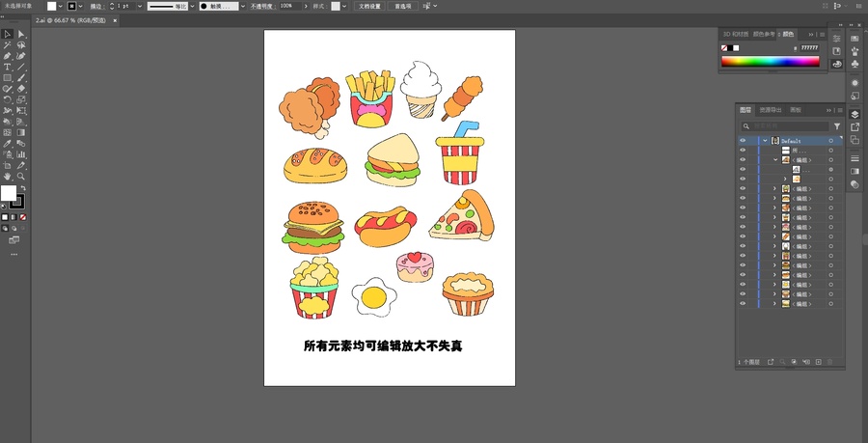The width and height of the screenshot is (868, 443).
Task: Click the stroke swatch in toolbar
Action: tap(17, 202)
